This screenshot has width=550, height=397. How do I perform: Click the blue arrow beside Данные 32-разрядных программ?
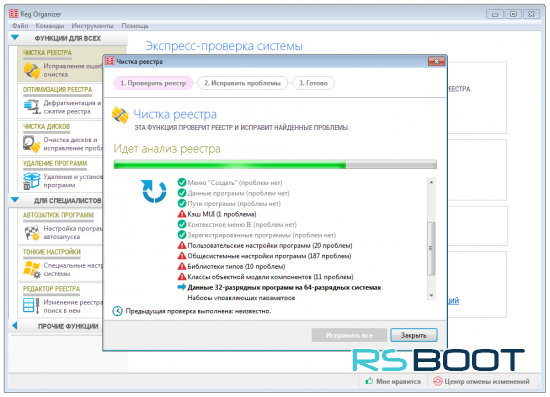pyautogui.click(x=182, y=287)
